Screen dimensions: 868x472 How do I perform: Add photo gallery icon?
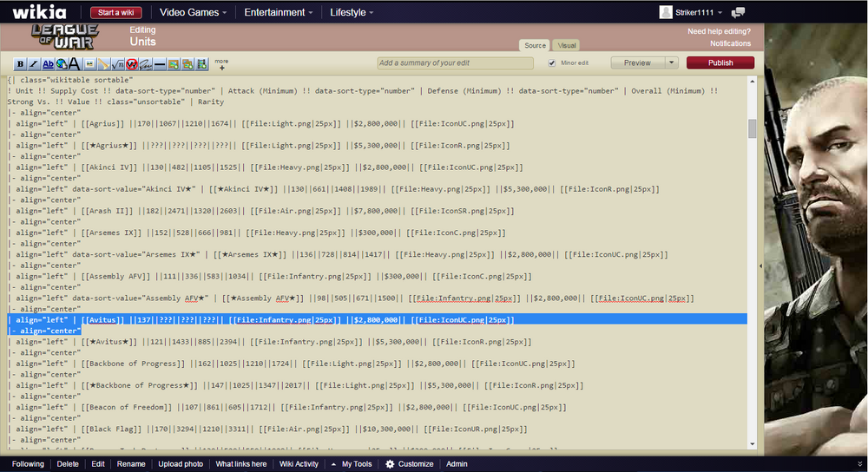[x=187, y=64]
